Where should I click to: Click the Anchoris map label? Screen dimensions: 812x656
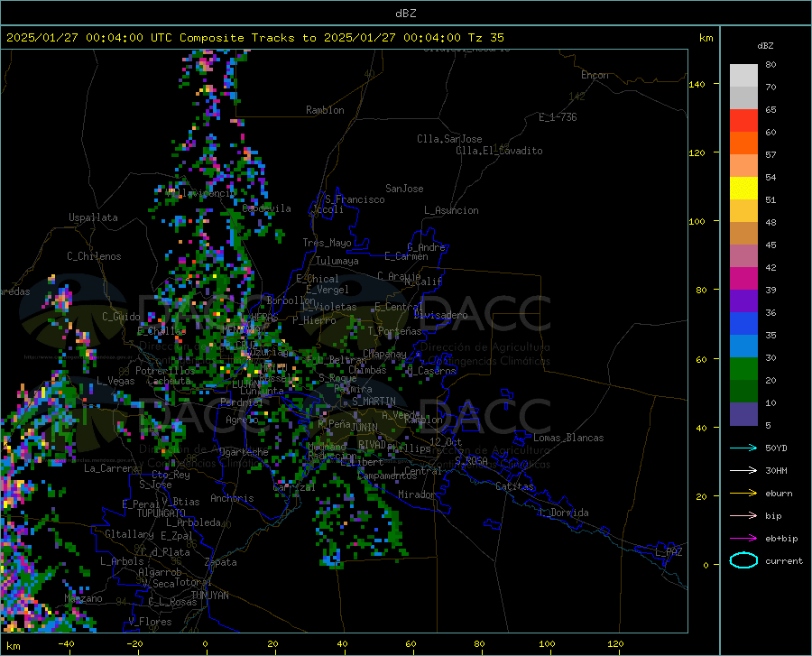click(x=232, y=498)
